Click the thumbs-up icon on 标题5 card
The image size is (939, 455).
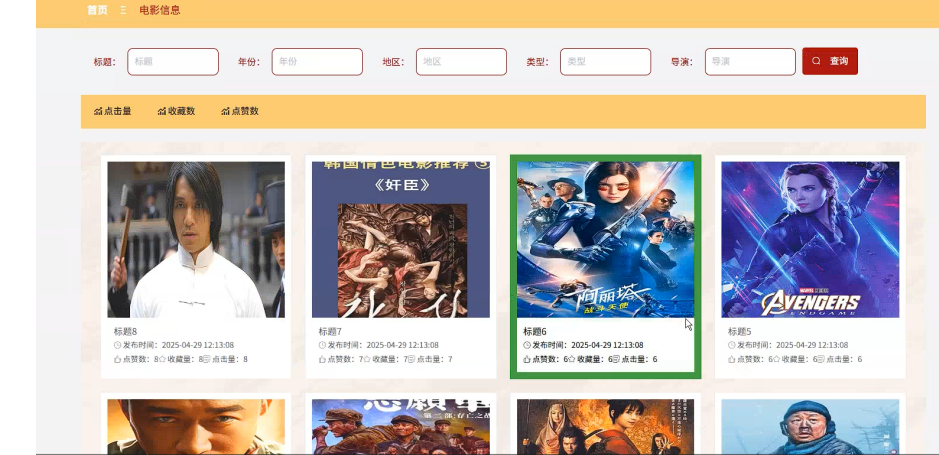click(x=732, y=360)
